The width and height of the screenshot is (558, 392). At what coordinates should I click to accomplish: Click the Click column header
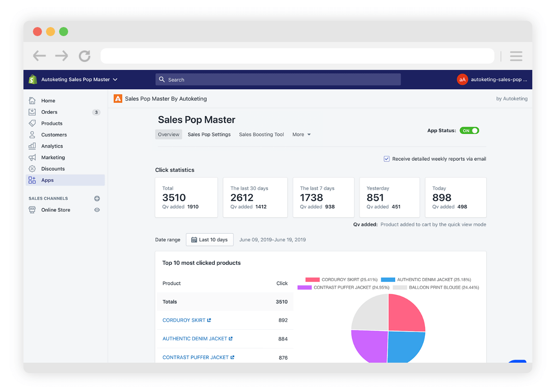coord(282,283)
